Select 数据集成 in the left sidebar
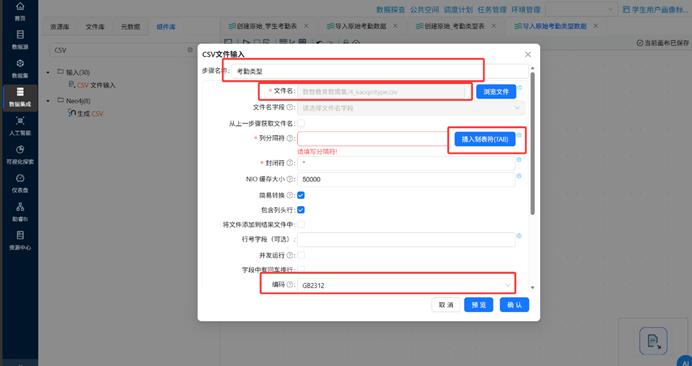Viewport: 692px width, 366px height. tap(20, 97)
